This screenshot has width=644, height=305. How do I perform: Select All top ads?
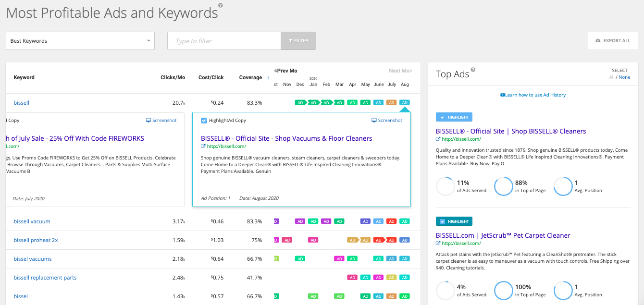pos(612,77)
